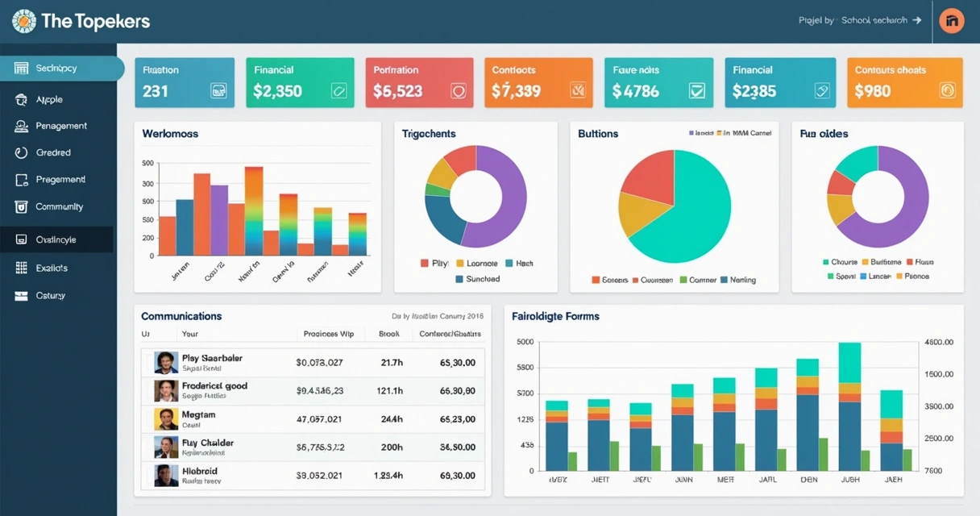Expand the Faroldigte Forms panel header
The width and height of the screenshot is (980, 516).
click(x=557, y=316)
